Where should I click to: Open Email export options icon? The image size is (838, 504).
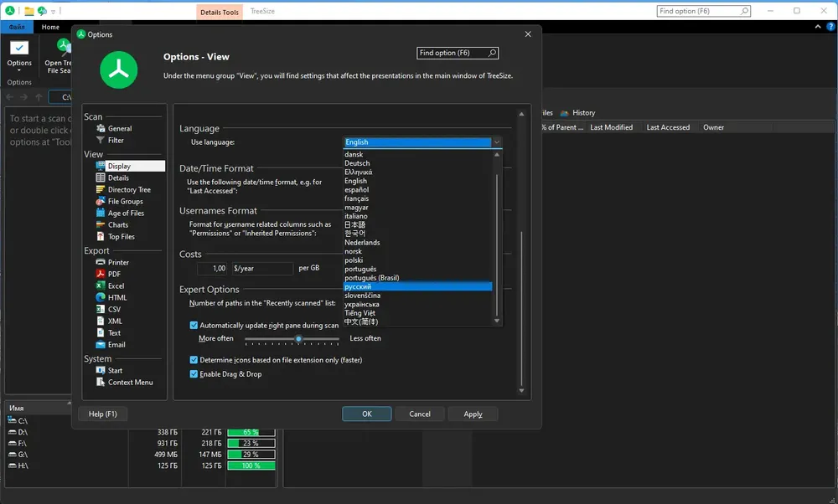click(101, 344)
